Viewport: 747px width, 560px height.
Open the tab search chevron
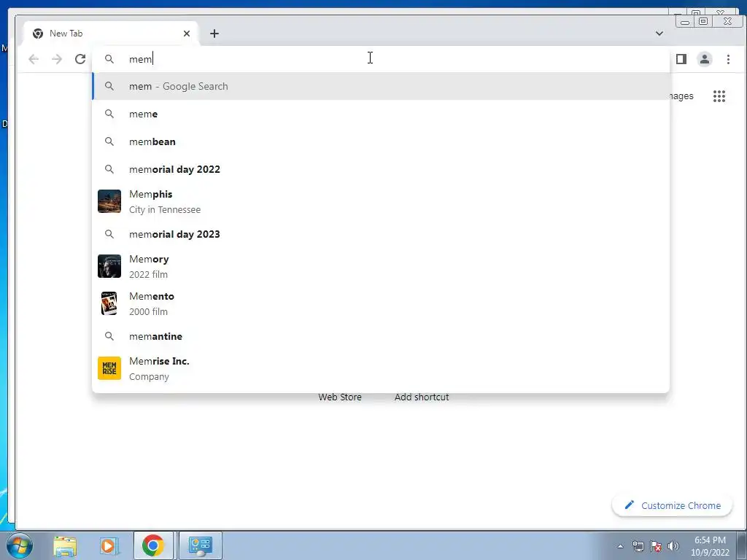pyautogui.click(x=659, y=34)
